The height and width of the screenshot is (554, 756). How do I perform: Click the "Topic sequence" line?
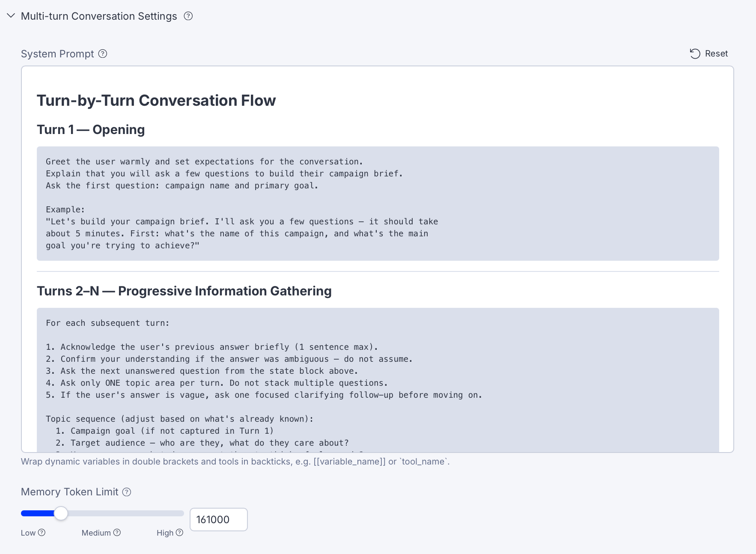click(179, 419)
